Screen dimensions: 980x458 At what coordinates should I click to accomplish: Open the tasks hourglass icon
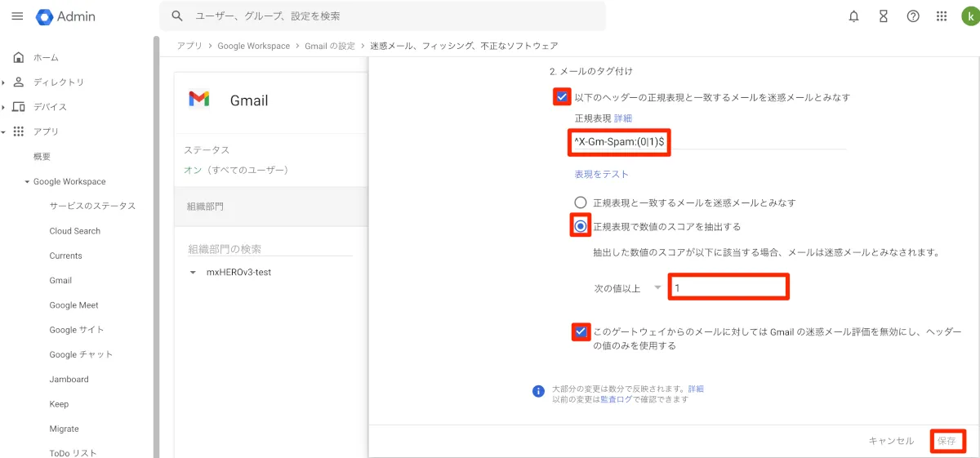883,16
